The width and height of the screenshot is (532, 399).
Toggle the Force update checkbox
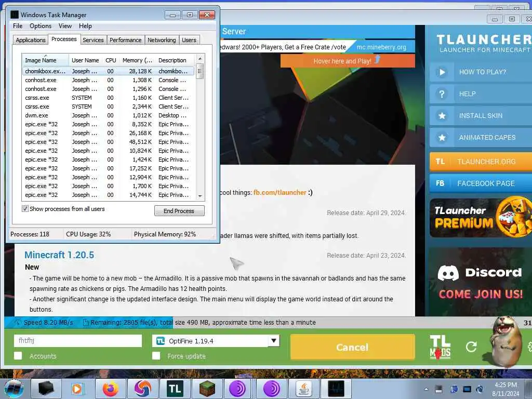[x=156, y=355]
